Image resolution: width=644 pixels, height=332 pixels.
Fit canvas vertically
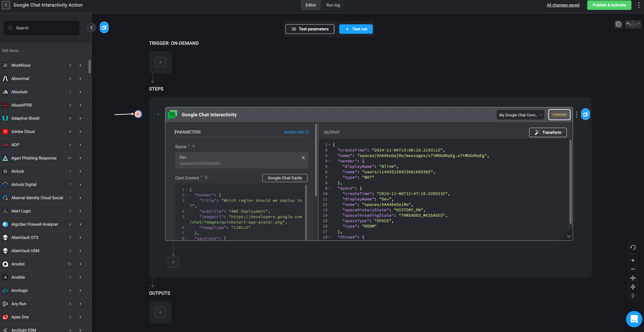(633, 287)
